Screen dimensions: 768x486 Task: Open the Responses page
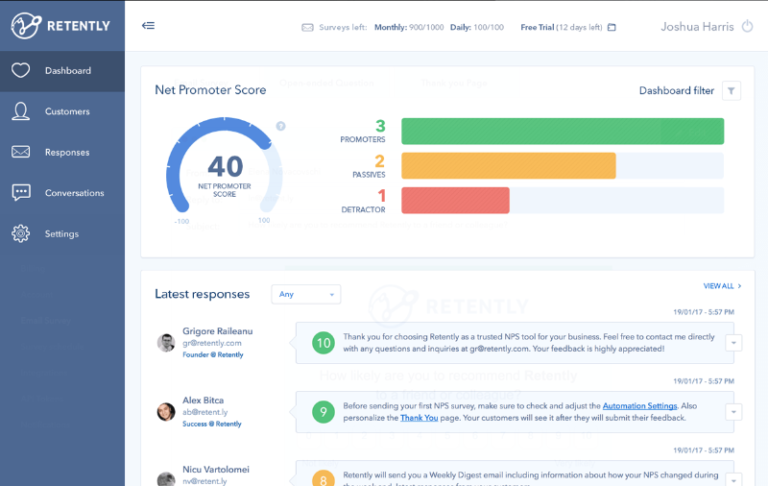(67, 153)
